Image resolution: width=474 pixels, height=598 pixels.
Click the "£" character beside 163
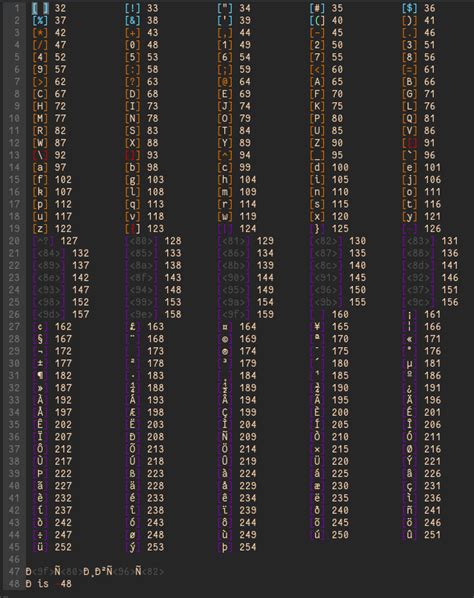(x=132, y=327)
